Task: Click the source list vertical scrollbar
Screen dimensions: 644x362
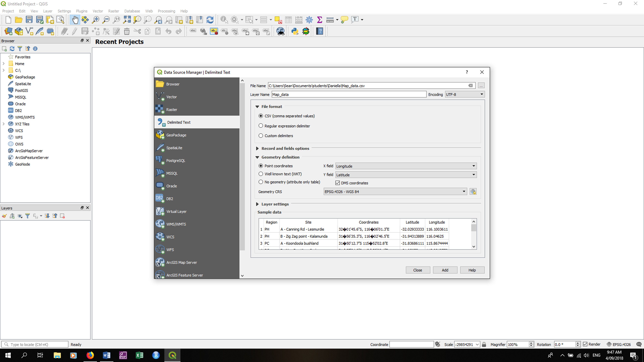Action: coord(242,167)
